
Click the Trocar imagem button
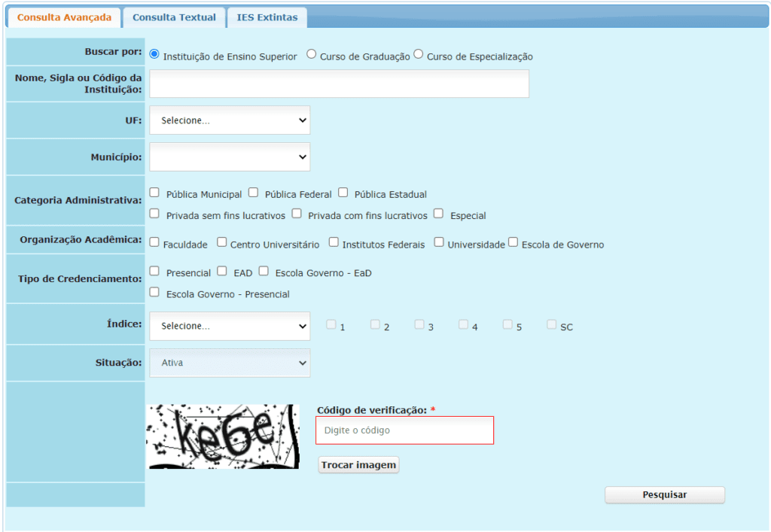tap(358, 465)
